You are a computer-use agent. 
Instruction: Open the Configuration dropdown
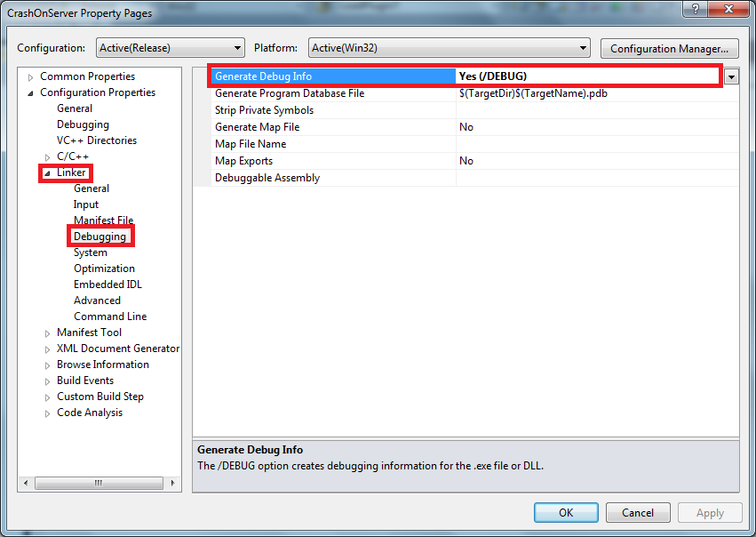click(169, 48)
